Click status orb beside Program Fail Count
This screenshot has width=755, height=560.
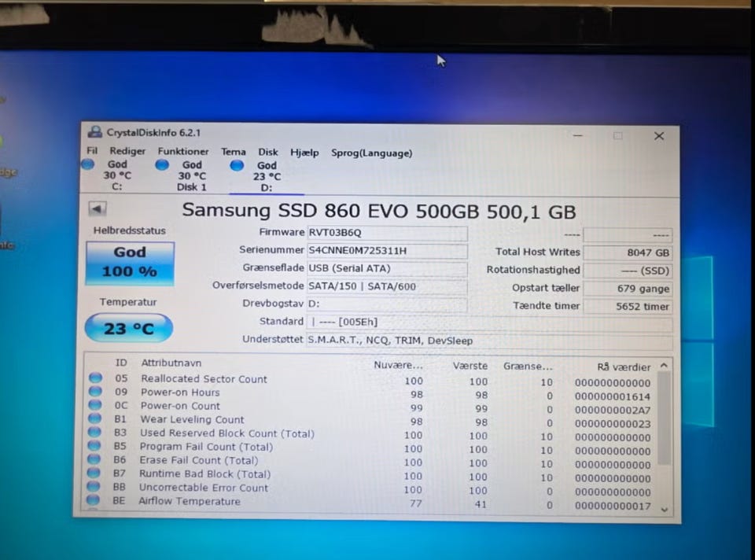click(94, 445)
